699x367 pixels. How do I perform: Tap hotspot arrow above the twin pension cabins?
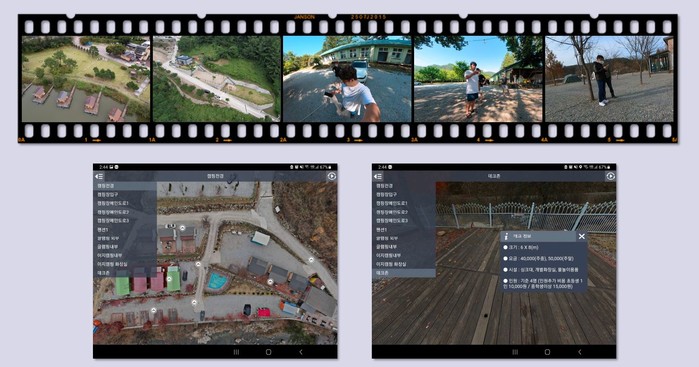(x=182, y=227)
